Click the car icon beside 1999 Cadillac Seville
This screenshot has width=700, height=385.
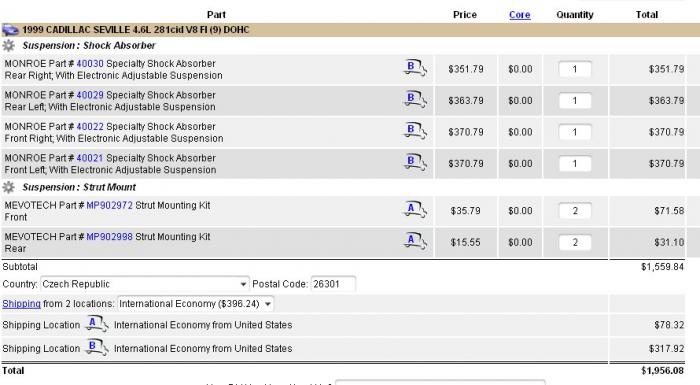click(10, 30)
